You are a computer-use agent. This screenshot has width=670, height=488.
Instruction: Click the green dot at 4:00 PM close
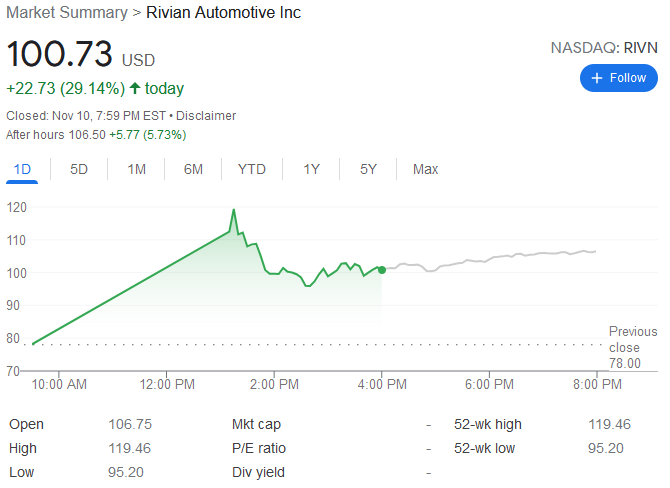pyautogui.click(x=382, y=270)
